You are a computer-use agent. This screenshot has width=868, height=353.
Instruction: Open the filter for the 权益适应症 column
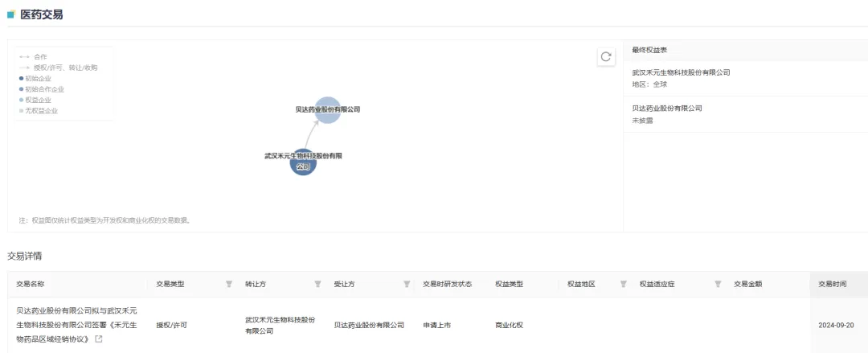click(718, 284)
